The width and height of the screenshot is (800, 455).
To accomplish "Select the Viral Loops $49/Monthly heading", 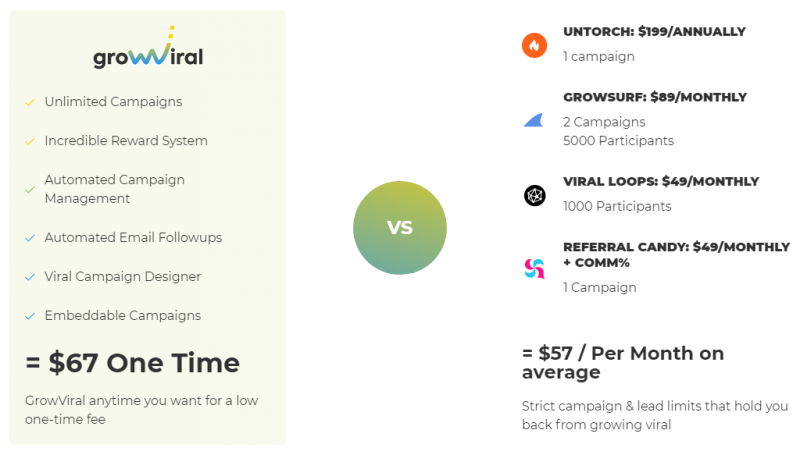I will tap(661, 182).
